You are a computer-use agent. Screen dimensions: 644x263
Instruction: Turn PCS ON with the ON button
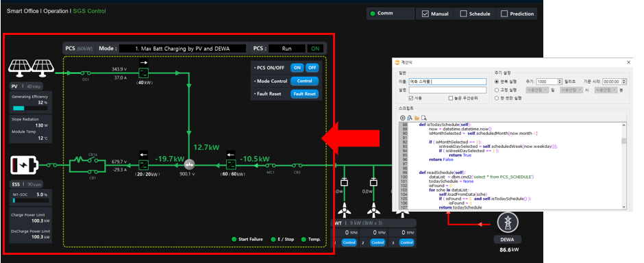(x=297, y=68)
